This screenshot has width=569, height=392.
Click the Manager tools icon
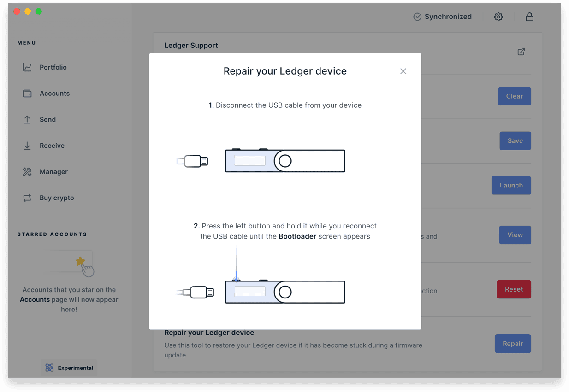click(x=27, y=172)
